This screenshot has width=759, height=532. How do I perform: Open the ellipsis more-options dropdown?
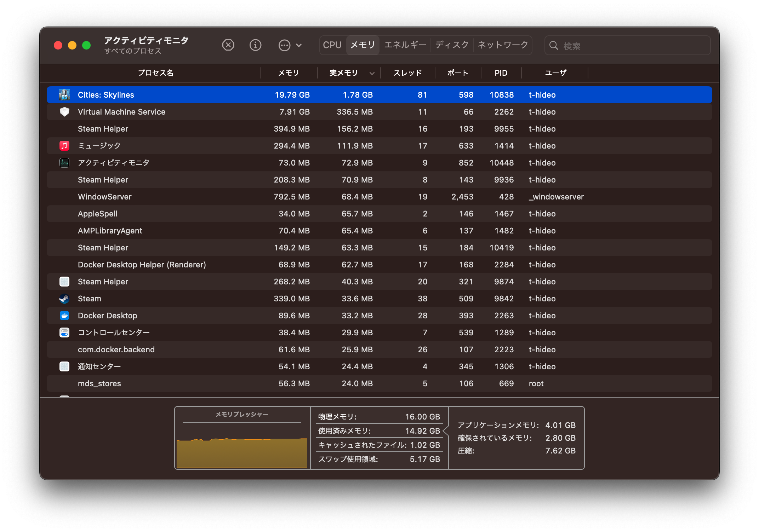284,45
